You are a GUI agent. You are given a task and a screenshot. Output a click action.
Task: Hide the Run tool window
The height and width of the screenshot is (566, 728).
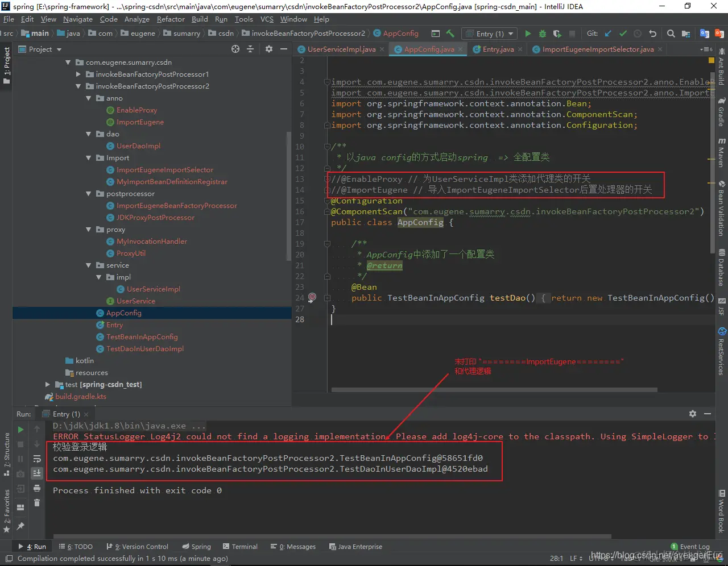[x=708, y=414]
